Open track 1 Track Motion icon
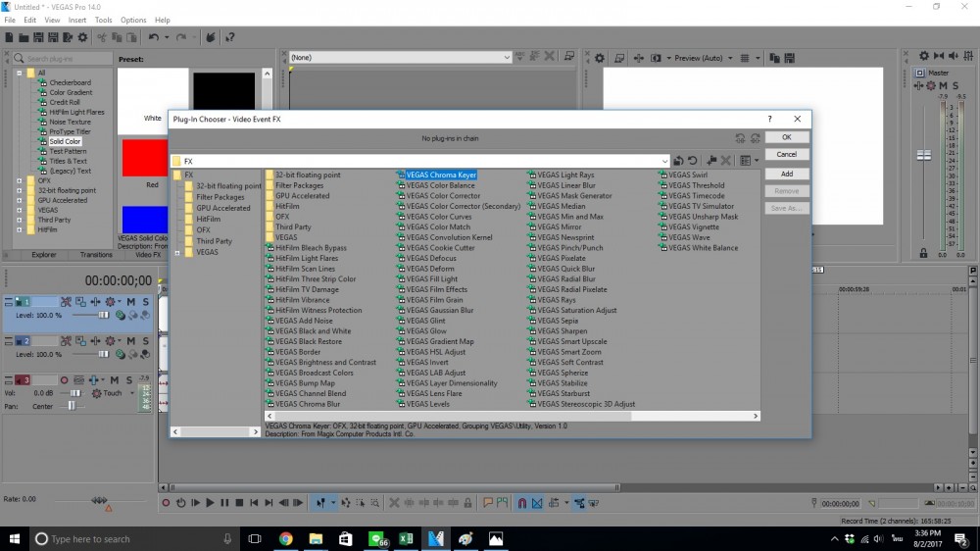Image resolution: width=980 pixels, height=551 pixels. pos(80,302)
